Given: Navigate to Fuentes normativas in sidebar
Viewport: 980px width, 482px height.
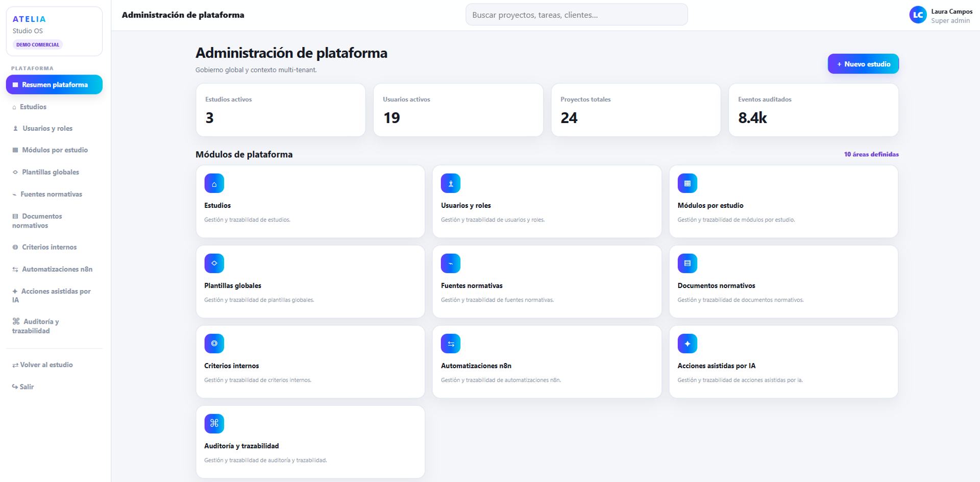Looking at the screenshot, I should pos(54,194).
